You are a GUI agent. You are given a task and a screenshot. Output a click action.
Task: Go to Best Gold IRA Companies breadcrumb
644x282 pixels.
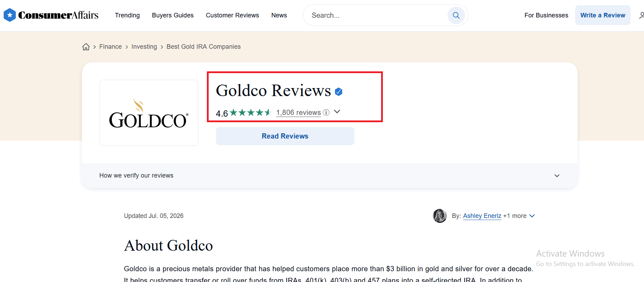pos(203,47)
